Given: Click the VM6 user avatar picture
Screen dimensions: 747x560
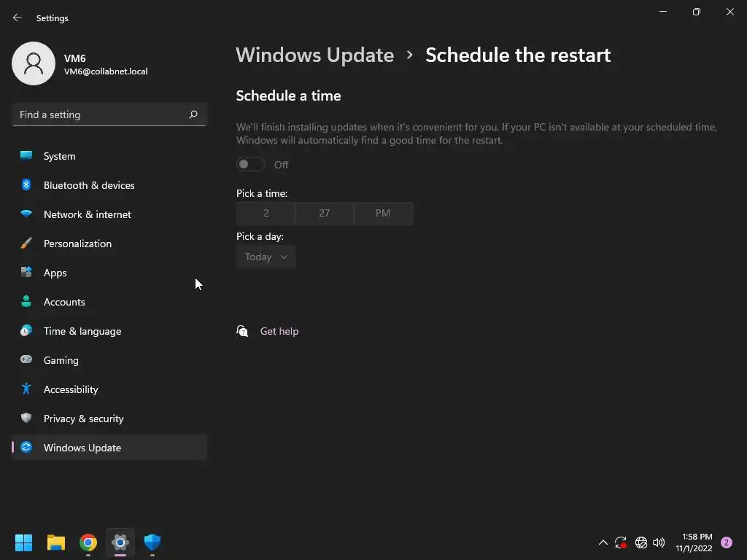Looking at the screenshot, I should tap(34, 63).
